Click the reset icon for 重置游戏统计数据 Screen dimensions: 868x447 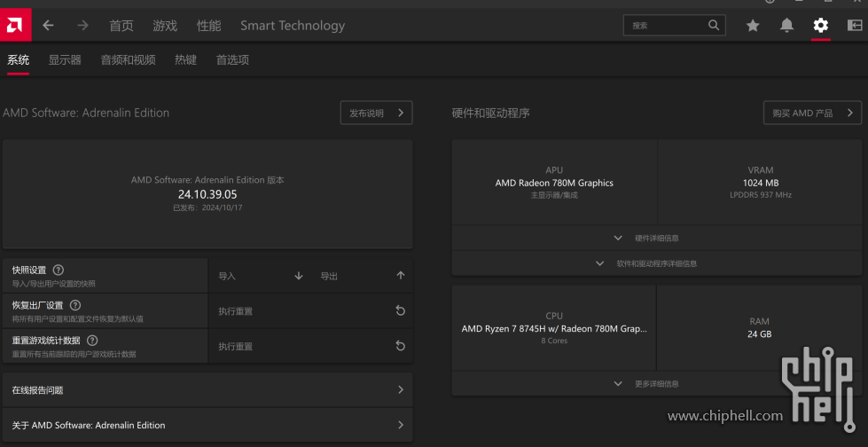(x=400, y=346)
